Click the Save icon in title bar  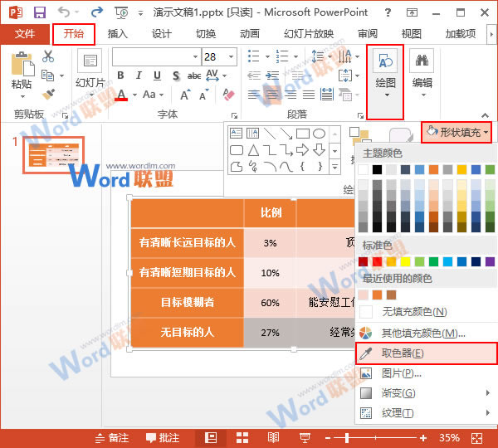click(40, 12)
